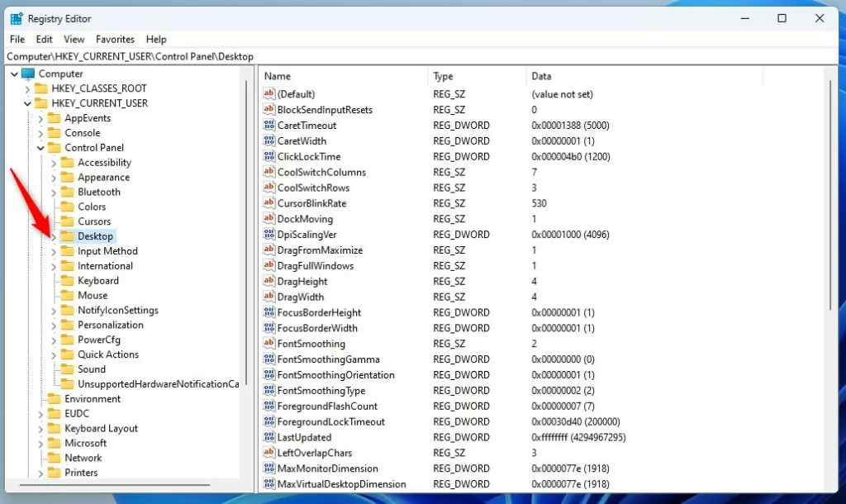Collapse the Computer root node
This screenshot has height=504, width=846.
[x=14, y=74]
